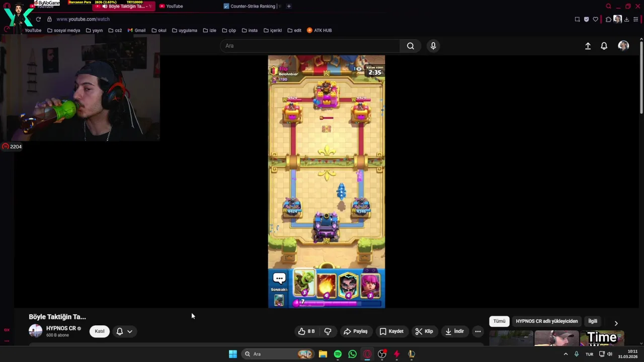Click the Katıl join button

tap(100, 331)
